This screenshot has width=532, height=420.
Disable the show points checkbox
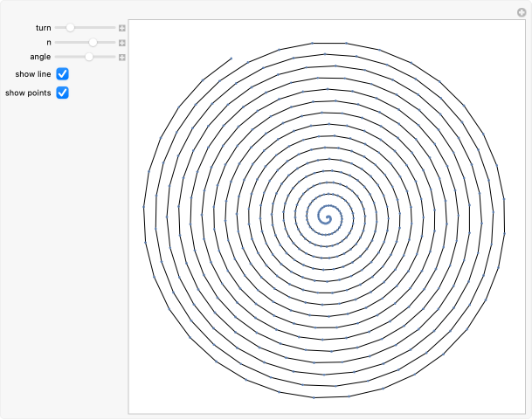coord(63,93)
